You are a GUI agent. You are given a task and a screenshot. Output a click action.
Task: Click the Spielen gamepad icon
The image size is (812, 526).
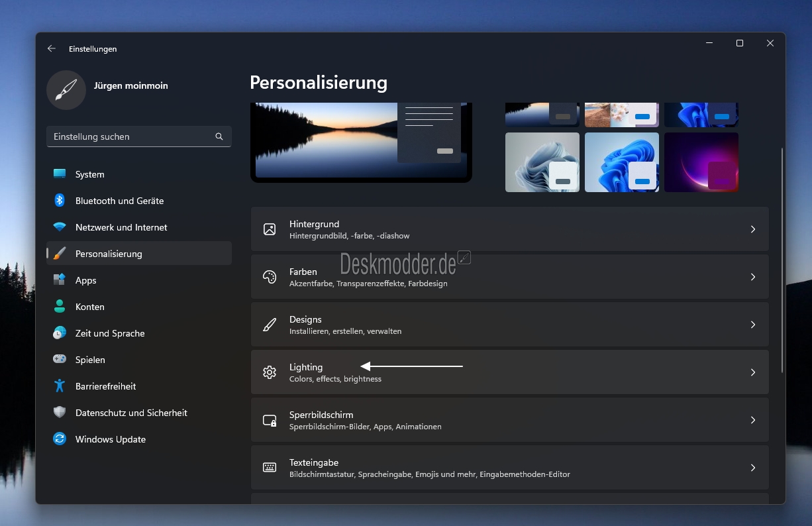coord(60,360)
